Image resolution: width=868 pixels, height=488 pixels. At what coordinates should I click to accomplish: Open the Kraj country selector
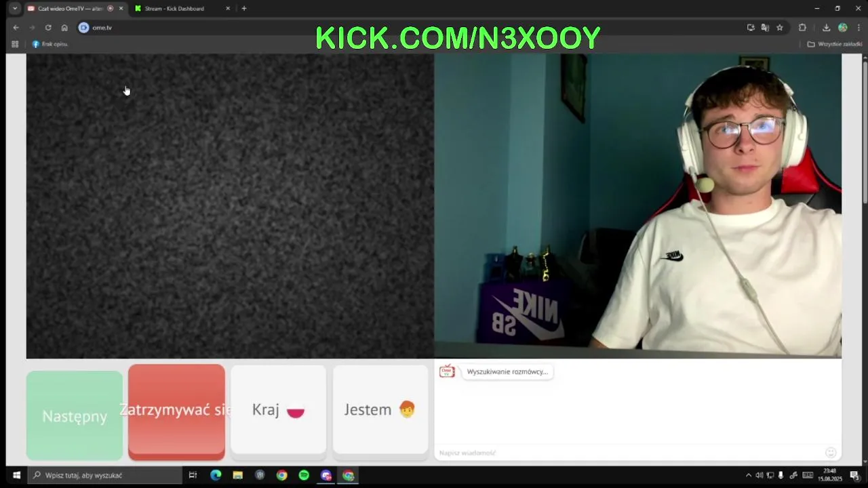(x=278, y=410)
